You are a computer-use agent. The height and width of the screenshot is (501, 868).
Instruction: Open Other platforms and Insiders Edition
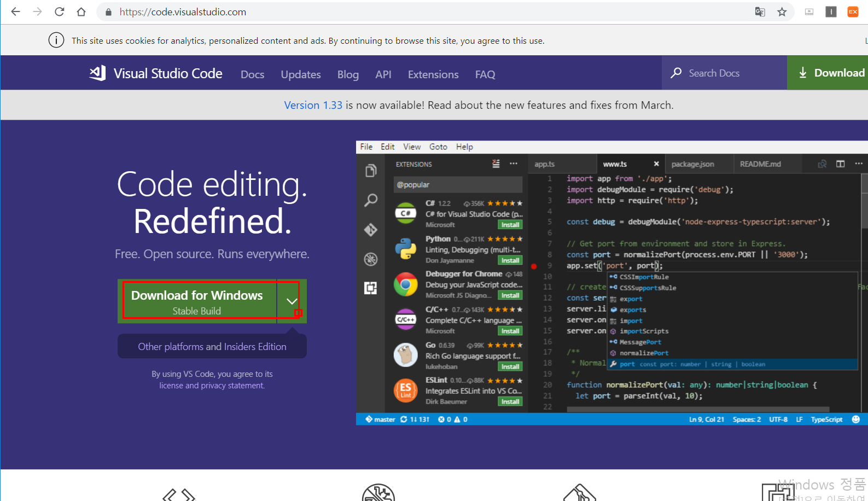[212, 346]
